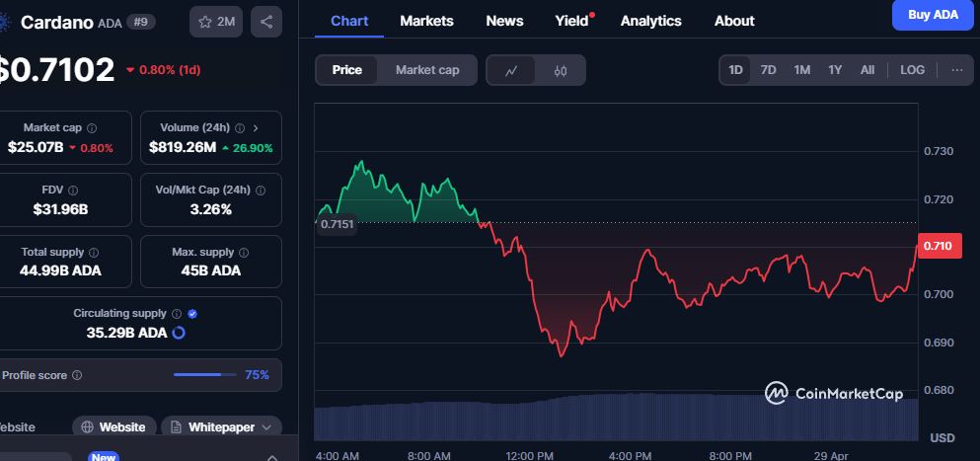
Task: Click the USD currency label
Action: 942,438
